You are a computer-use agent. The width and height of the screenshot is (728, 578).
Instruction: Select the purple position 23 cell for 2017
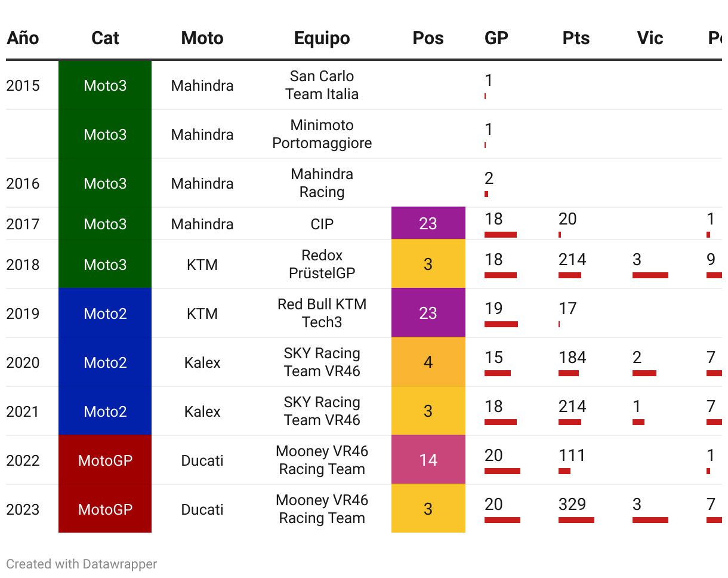[x=428, y=224]
